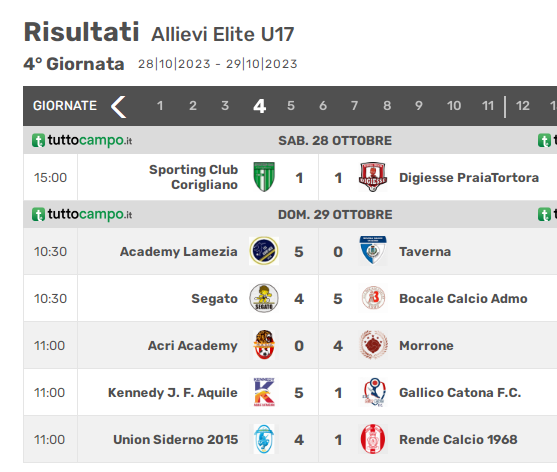The width and height of the screenshot is (557, 472).
Task: Open the Gallico Catona F.C. team link
Action: click(460, 393)
